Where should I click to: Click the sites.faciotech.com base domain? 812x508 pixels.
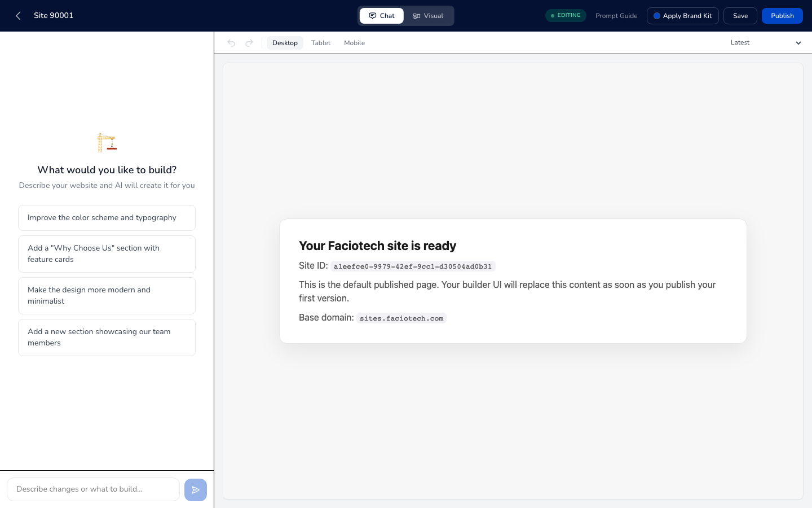(401, 318)
